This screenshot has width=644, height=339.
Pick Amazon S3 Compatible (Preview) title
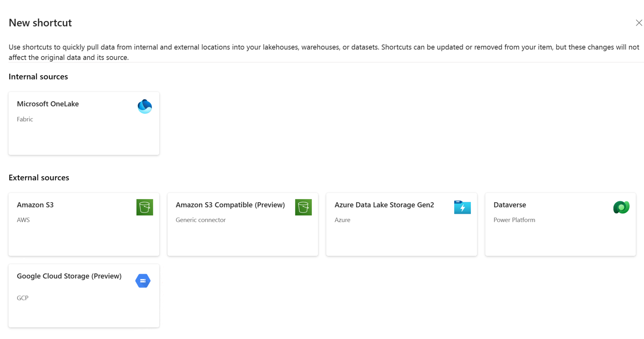pos(230,205)
